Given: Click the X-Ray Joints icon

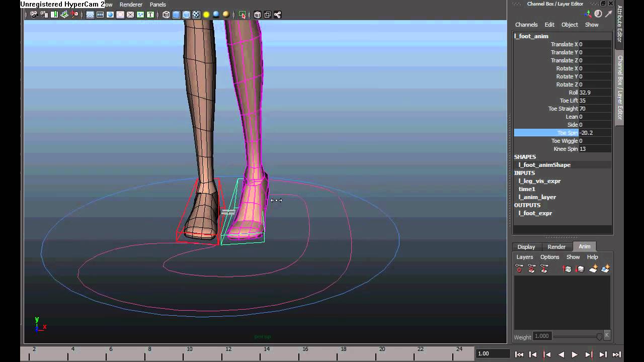Looking at the screenshot, I should [278, 15].
